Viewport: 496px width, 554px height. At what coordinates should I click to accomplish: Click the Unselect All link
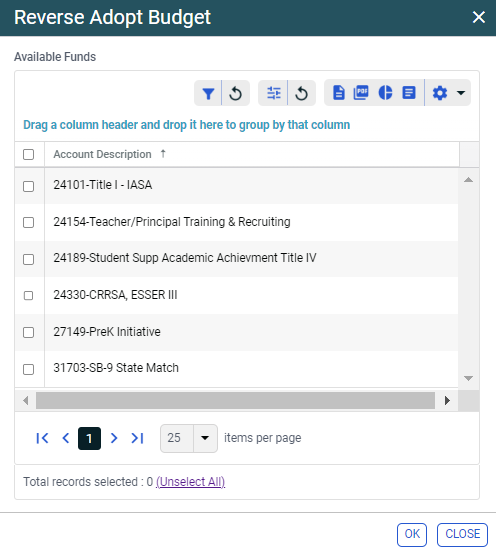point(190,482)
